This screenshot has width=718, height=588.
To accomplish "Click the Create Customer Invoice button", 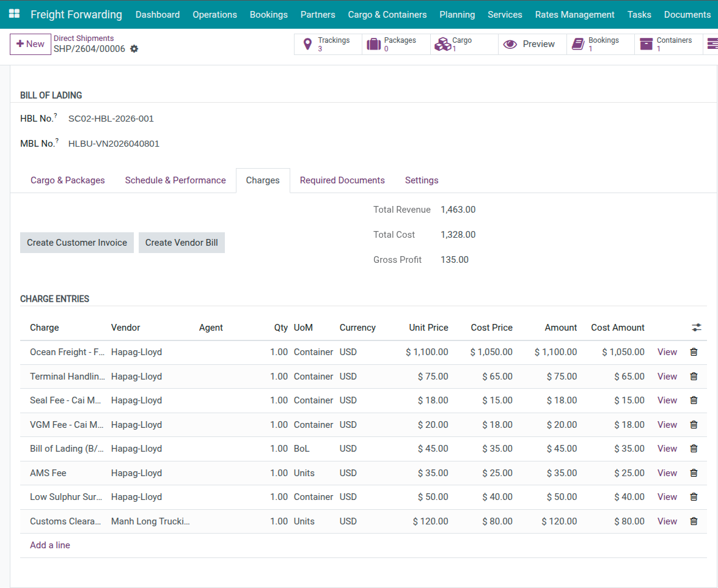I will point(77,243).
